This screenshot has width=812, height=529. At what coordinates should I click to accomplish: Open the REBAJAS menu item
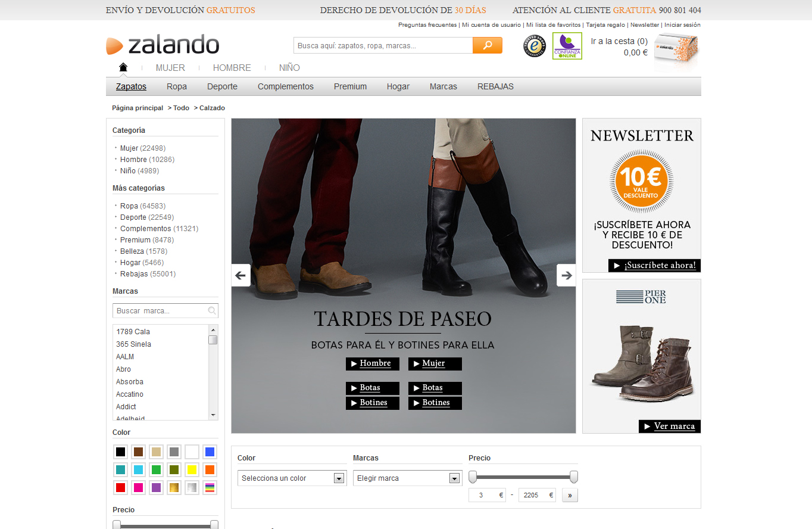[495, 86]
